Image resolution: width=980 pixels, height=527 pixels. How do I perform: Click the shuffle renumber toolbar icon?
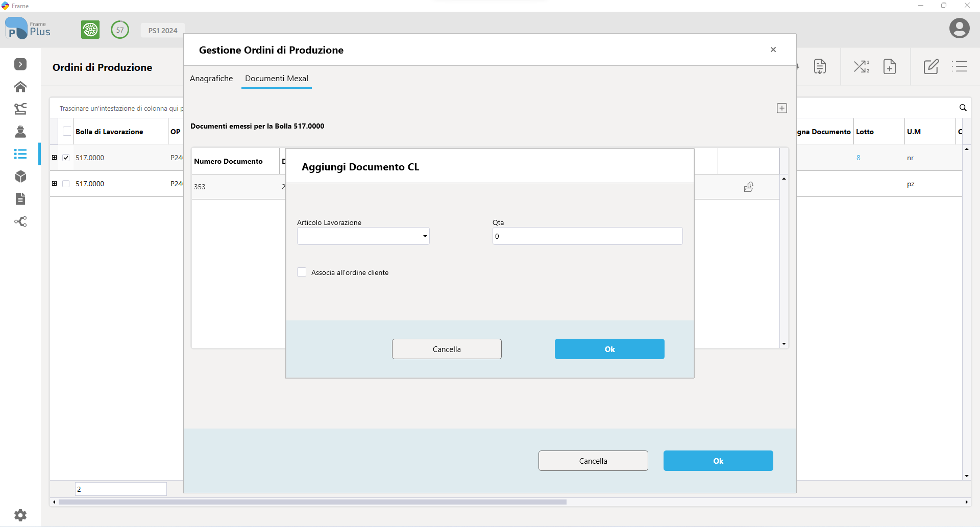[x=862, y=66]
